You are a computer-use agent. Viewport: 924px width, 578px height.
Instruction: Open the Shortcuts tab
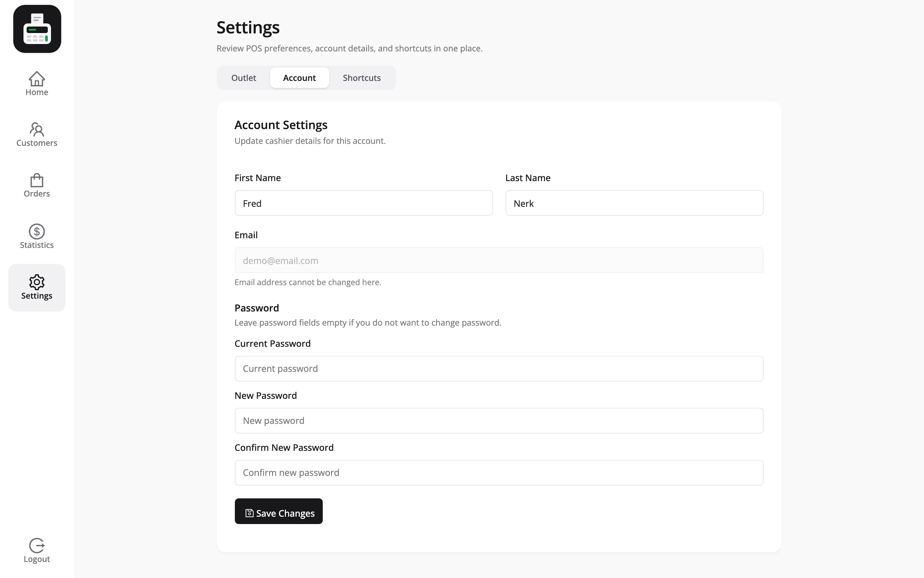362,78
